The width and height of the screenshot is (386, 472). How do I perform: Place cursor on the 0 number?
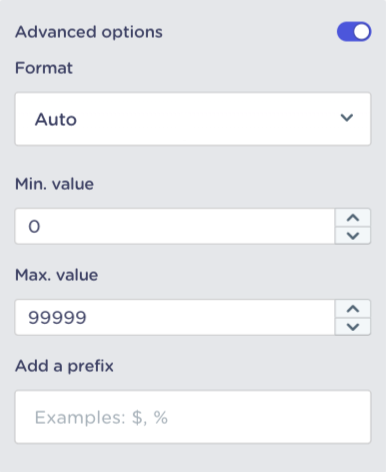click(x=34, y=227)
